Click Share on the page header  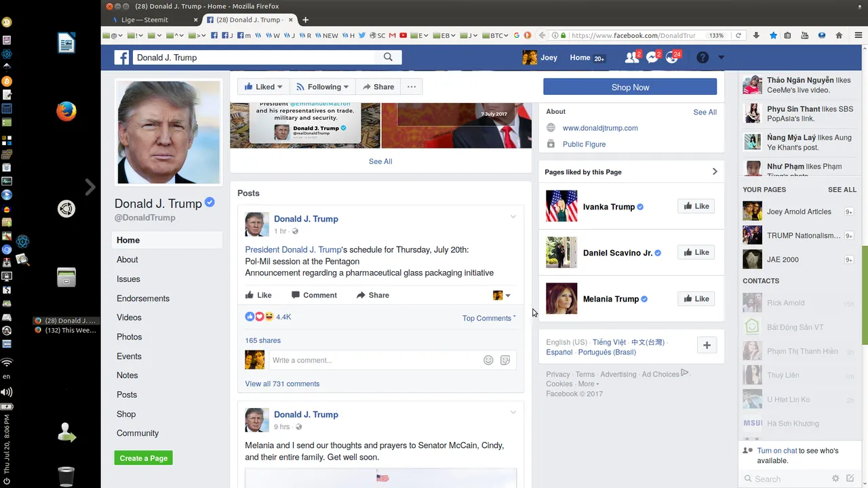(x=378, y=87)
